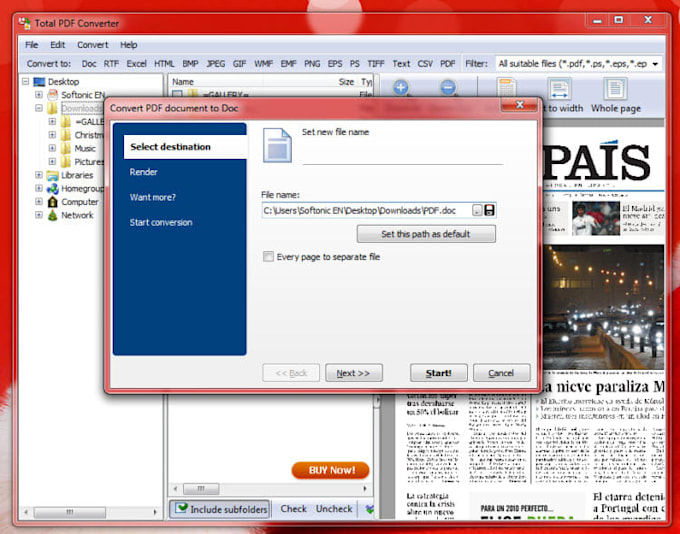
Task: Click the Computer icon in folder tree
Action: tap(52, 202)
